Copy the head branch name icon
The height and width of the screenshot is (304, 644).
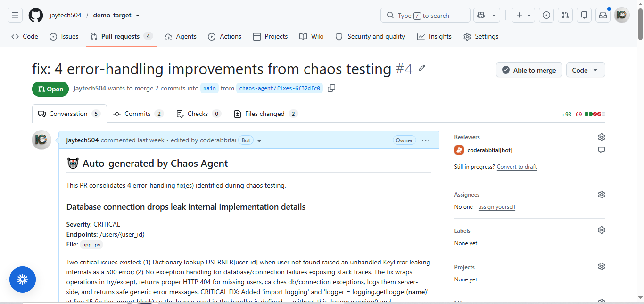331,88
